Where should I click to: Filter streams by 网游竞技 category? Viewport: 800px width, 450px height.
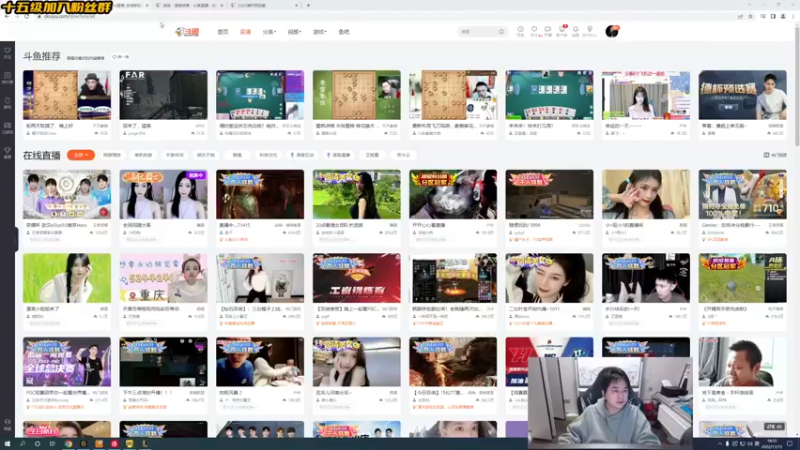click(x=112, y=155)
